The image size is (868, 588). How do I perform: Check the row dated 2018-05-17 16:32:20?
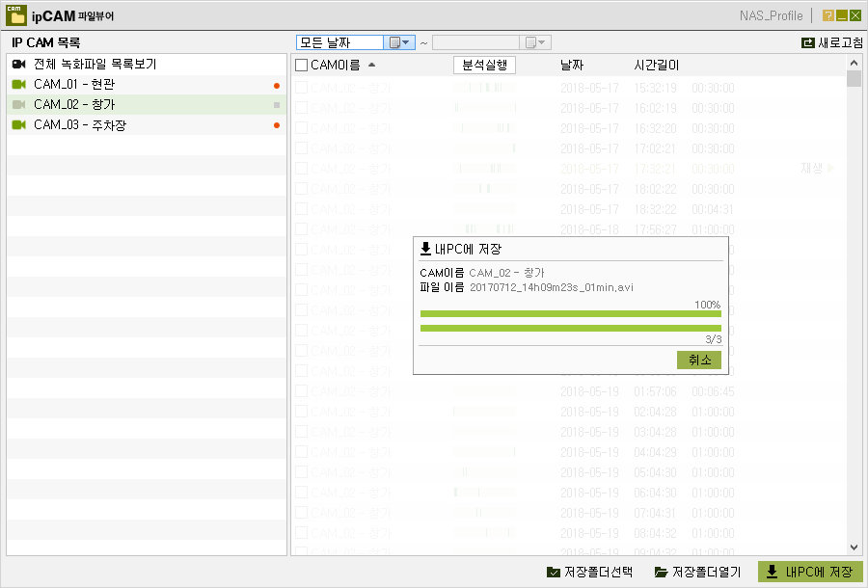[x=301, y=128]
